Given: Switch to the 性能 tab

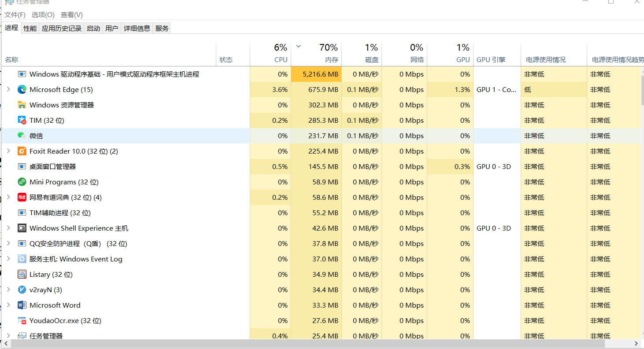Looking at the screenshot, I should (30, 29).
